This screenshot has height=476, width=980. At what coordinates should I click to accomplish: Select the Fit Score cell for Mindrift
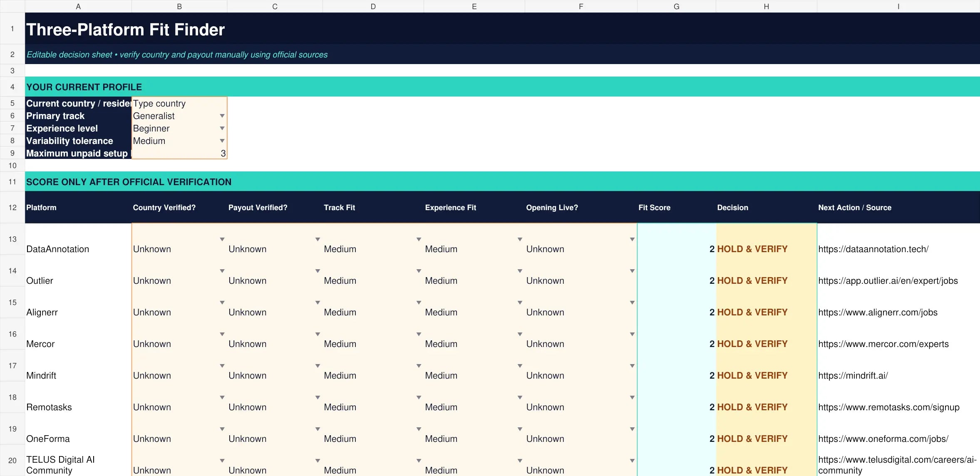[x=677, y=366]
